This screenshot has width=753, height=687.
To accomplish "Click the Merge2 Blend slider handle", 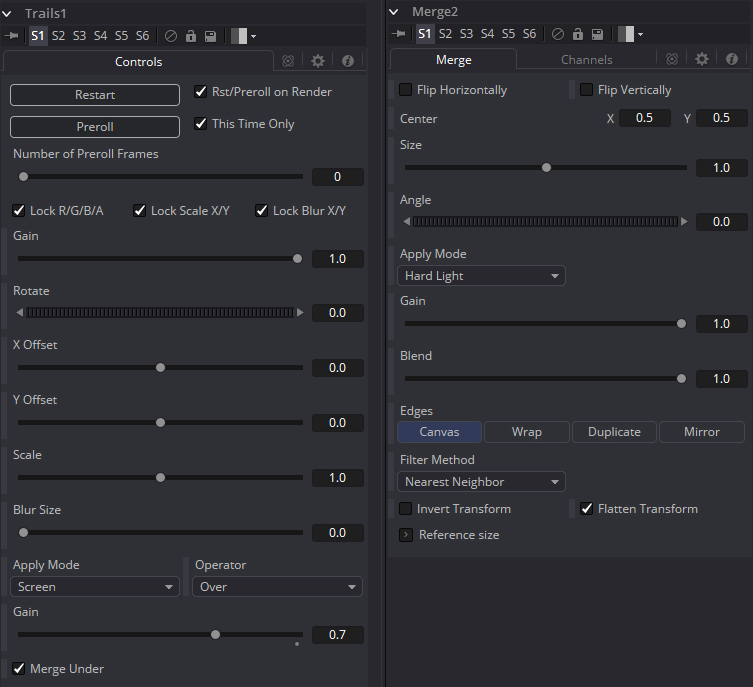I will click(681, 378).
